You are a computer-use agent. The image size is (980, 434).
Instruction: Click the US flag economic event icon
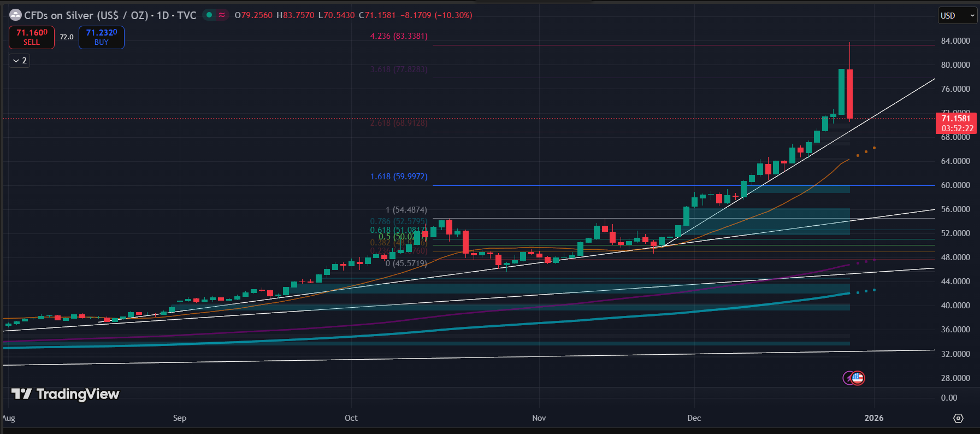coord(858,378)
